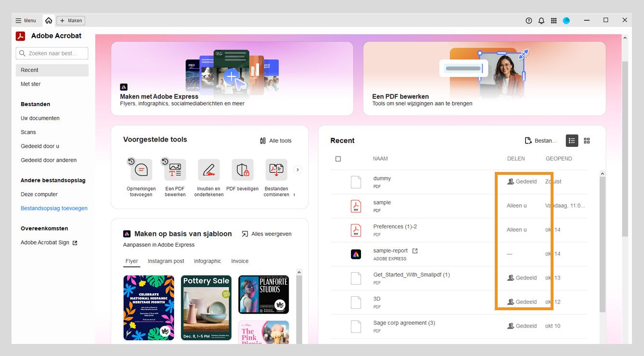This screenshot has width=644, height=356.
Task: Click Bestandsopslag toevoegen
Action: 54,208
